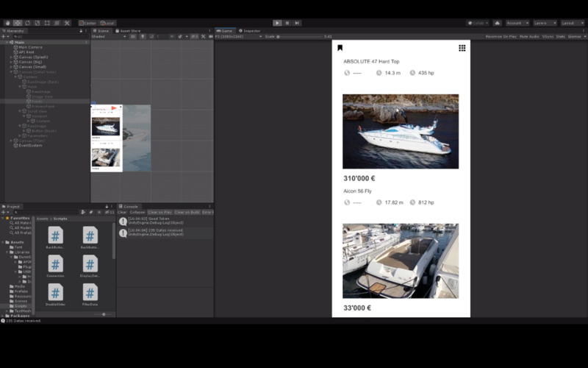Click the grid view icon in the game view
The image size is (588, 368).
click(462, 48)
